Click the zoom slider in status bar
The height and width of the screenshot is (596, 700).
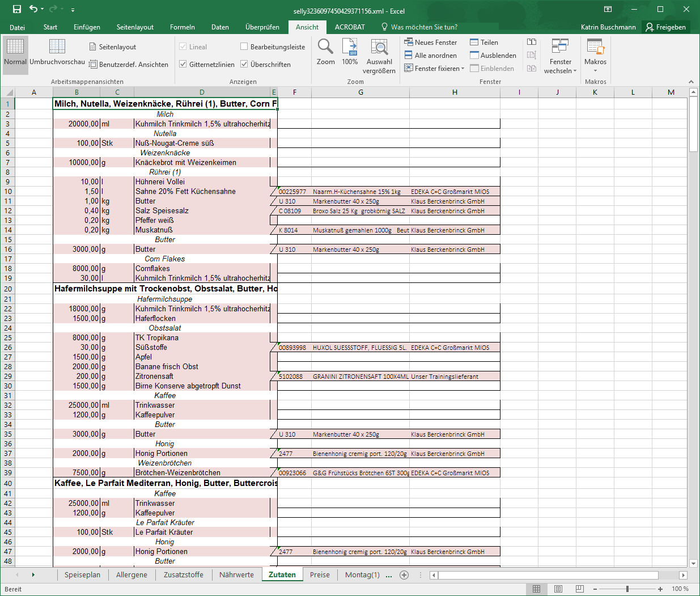coord(627,589)
